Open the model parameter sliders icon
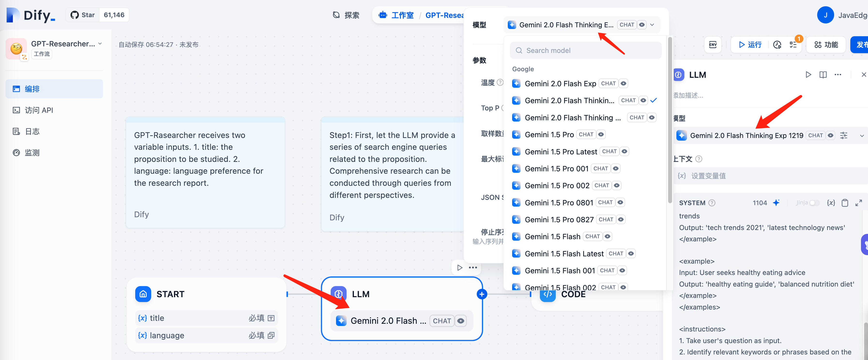The height and width of the screenshot is (360, 868). click(x=843, y=136)
